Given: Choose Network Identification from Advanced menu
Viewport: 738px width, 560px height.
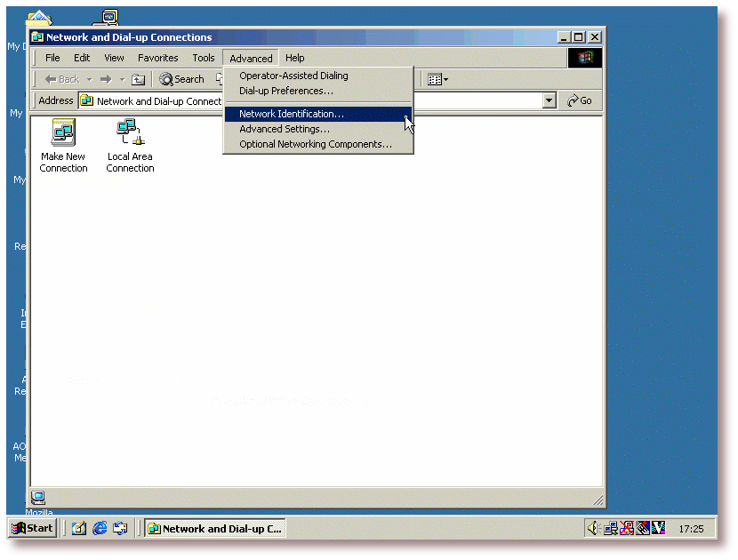Looking at the screenshot, I should tap(291, 114).
